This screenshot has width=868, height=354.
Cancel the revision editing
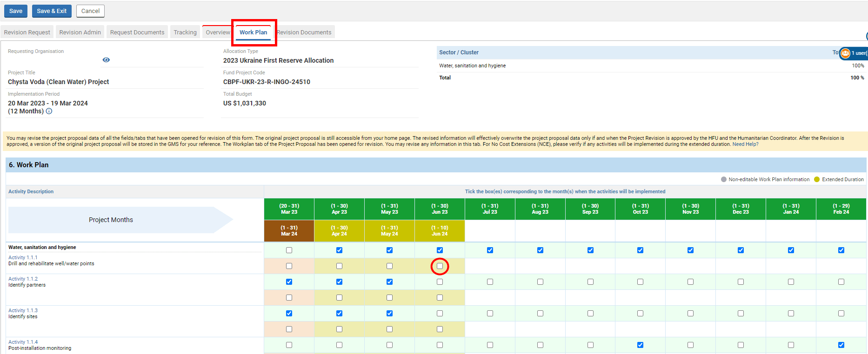(x=90, y=11)
